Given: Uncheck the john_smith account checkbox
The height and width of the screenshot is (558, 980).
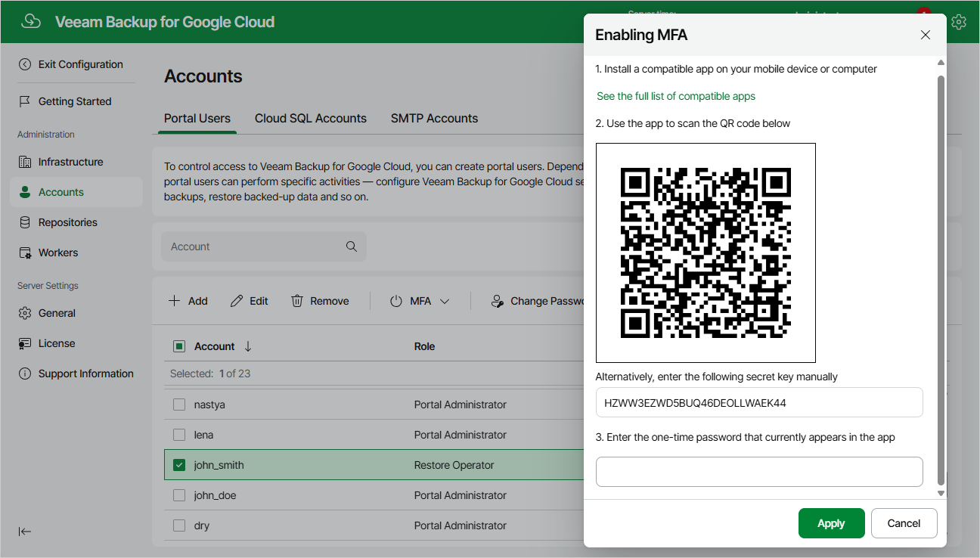Looking at the screenshot, I should tap(179, 465).
